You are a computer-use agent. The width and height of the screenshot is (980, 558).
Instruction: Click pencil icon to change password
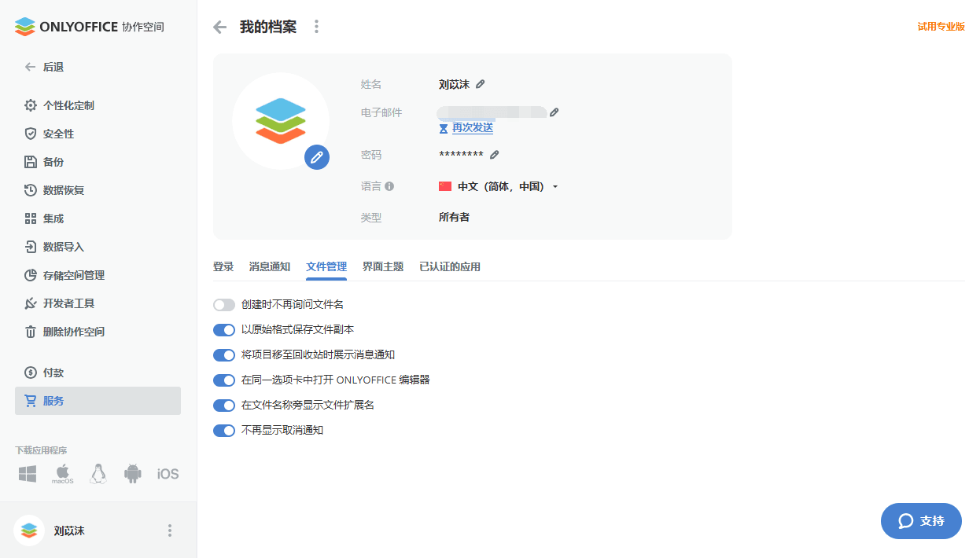tap(494, 155)
